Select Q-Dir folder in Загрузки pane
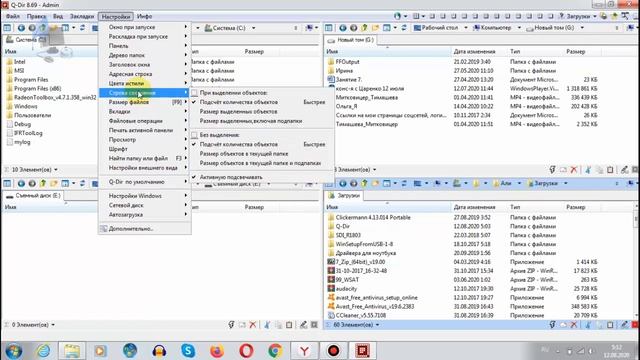The image size is (640, 360). tap(338, 226)
